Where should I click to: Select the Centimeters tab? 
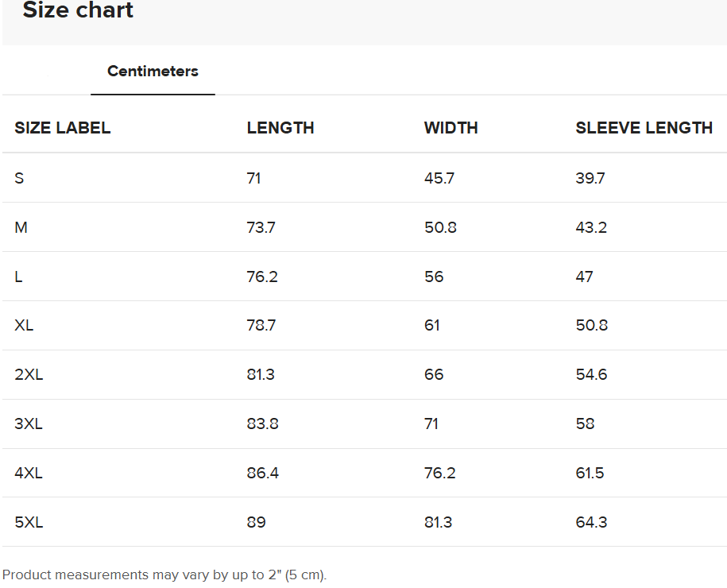[153, 72]
